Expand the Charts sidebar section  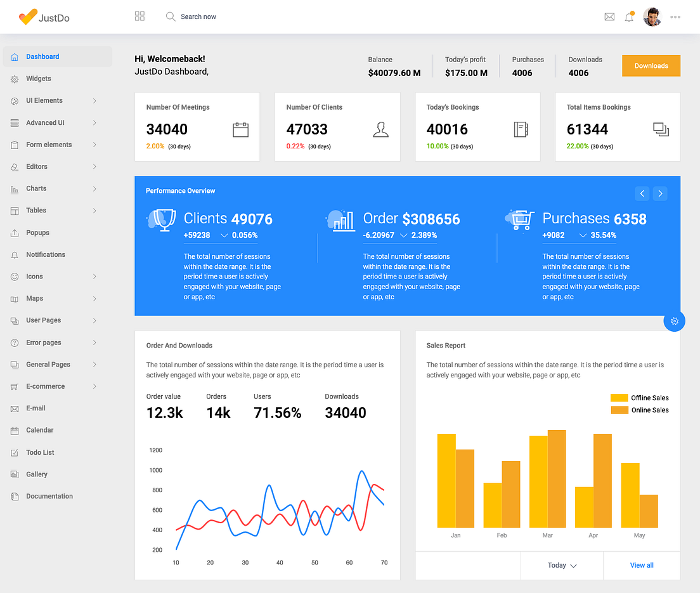(x=37, y=188)
